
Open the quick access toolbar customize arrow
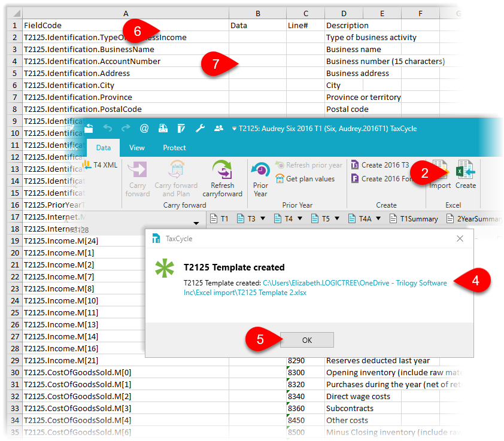(x=234, y=129)
